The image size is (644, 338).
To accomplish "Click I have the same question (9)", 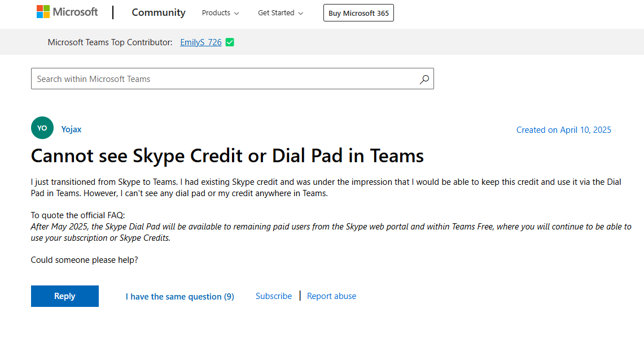I will 180,297.
